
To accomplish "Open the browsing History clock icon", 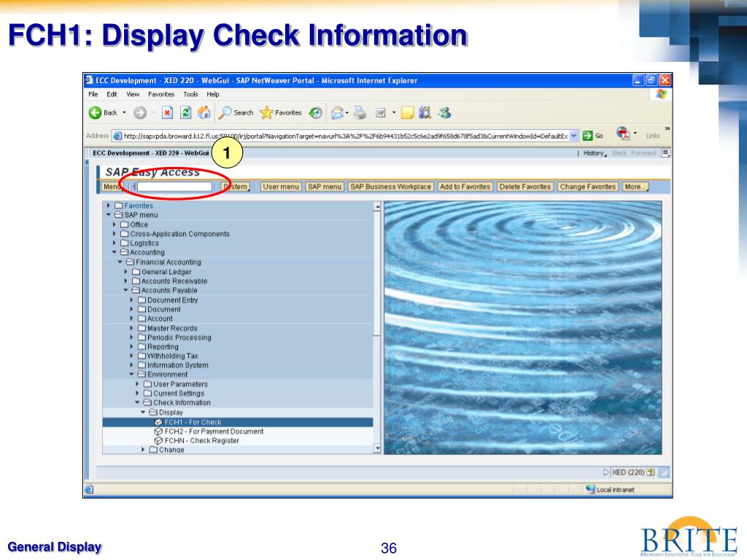I will tap(315, 113).
